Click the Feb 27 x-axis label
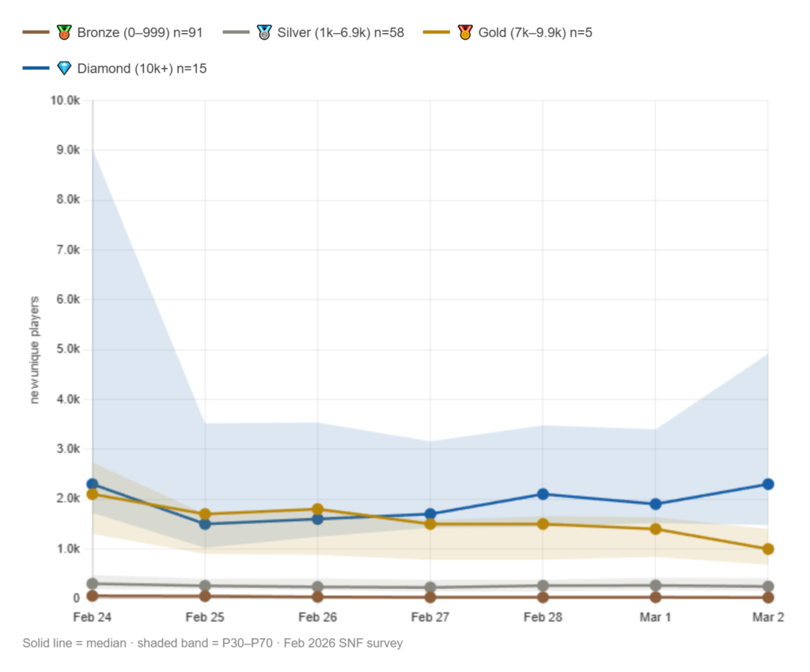The image size is (810, 672). 430,617
